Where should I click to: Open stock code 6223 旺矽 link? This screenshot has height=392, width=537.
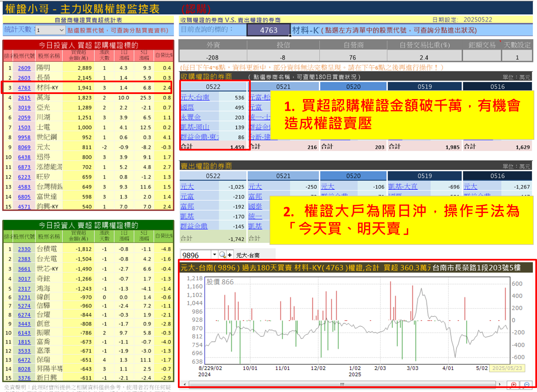24,177
